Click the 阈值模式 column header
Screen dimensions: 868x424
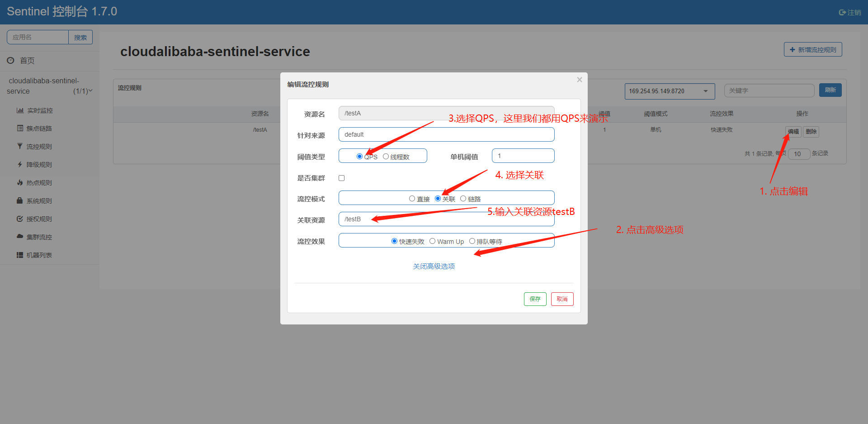pos(656,114)
